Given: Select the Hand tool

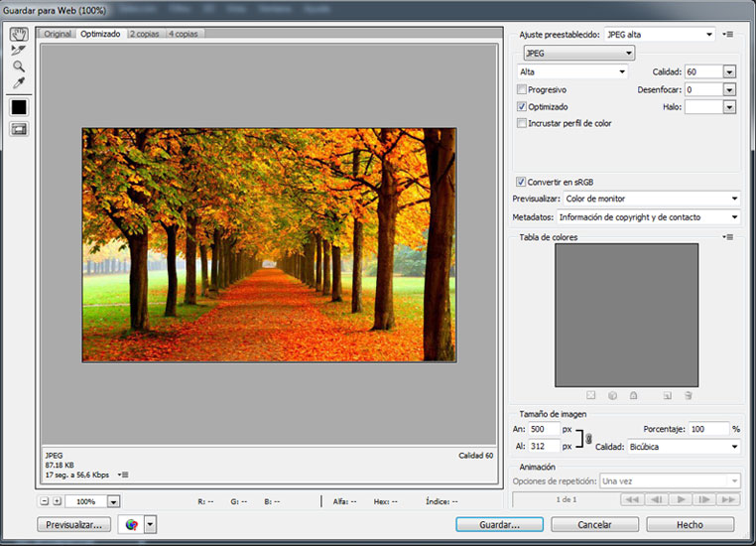Looking at the screenshot, I should pyautogui.click(x=19, y=34).
